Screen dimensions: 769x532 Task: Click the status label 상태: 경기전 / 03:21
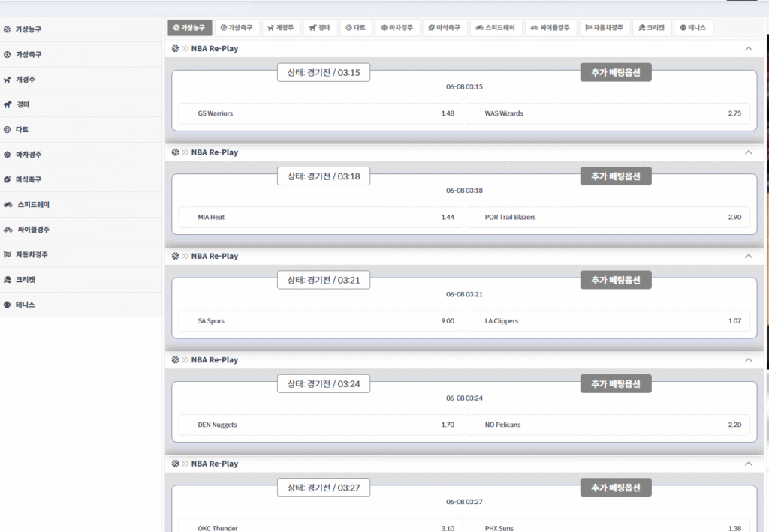pos(324,280)
